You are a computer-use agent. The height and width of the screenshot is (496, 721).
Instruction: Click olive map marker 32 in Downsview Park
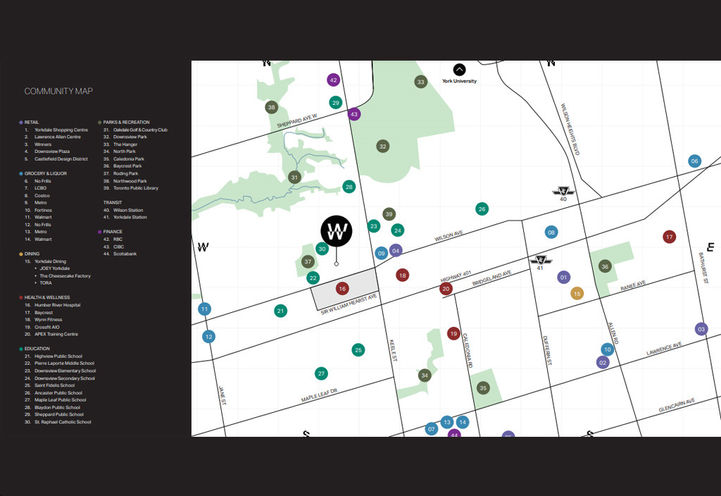point(383,147)
